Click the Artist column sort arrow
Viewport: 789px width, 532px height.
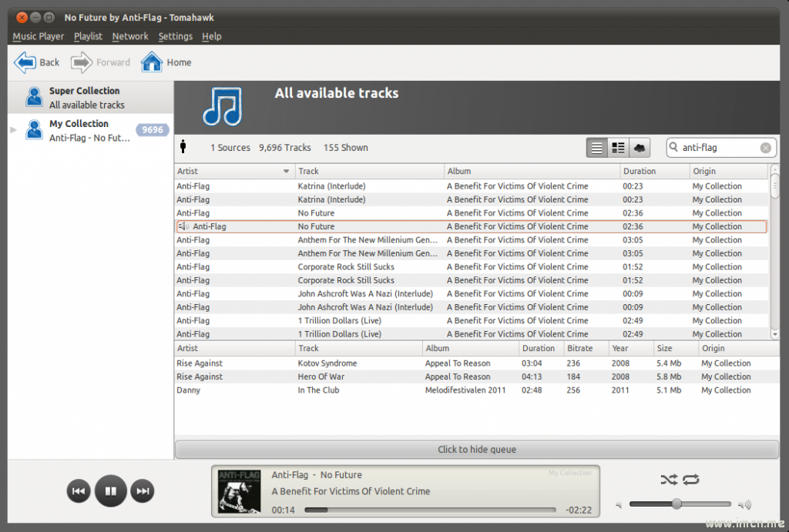click(x=287, y=171)
